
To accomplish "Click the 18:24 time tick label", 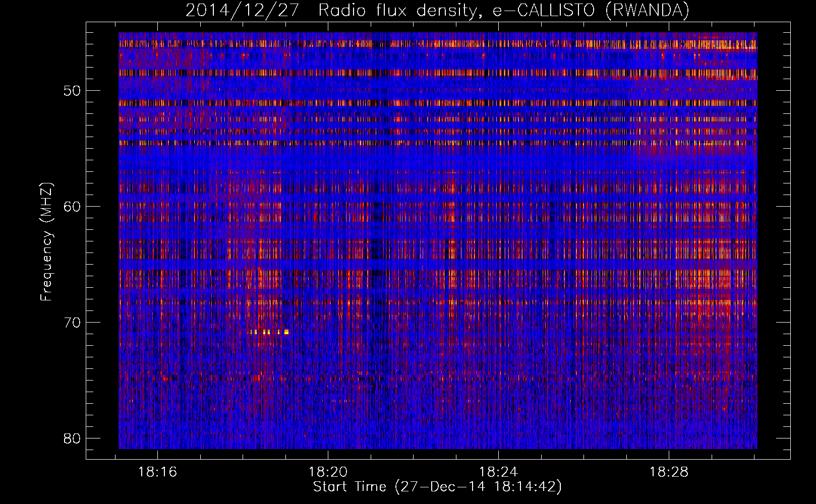I will point(498,472).
